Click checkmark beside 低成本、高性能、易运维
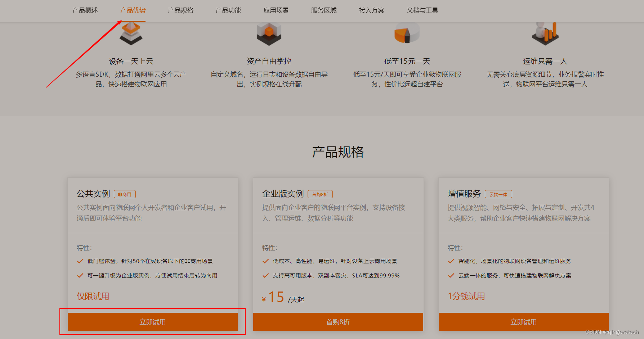The width and height of the screenshot is (644, 339). coord(266,261)
